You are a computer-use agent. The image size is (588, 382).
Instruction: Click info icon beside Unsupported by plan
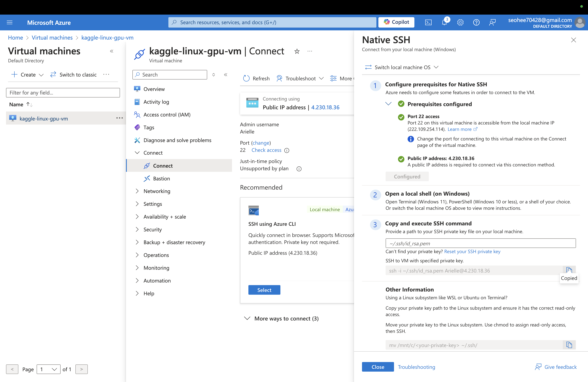point(299,169)
